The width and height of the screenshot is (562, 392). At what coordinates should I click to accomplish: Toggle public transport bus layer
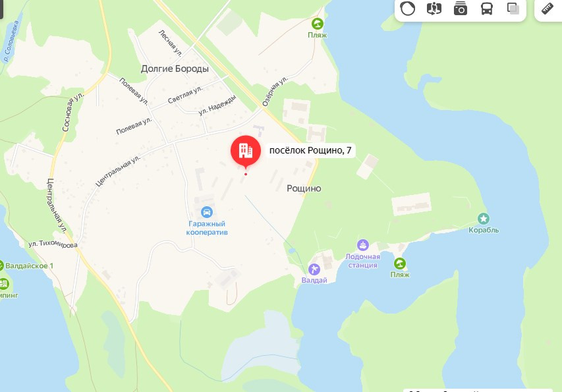click(486, 9)
